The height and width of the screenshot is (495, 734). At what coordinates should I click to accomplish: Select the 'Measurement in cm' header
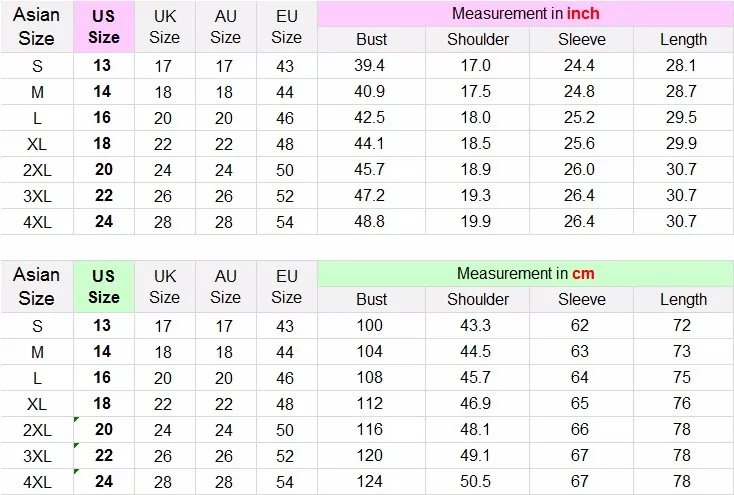pyautogui.click(x=525, y=273)
